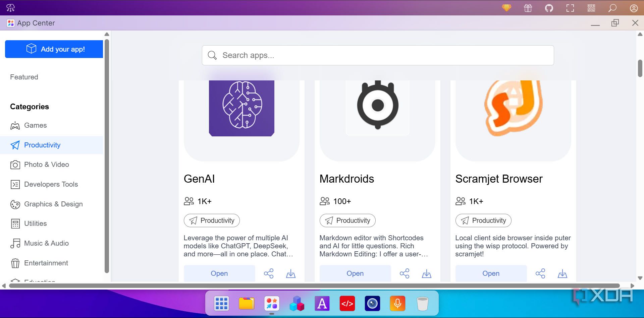644x318 pixels.
Task: Click the App Center icon in dock
Action: [x=272, y=304]
